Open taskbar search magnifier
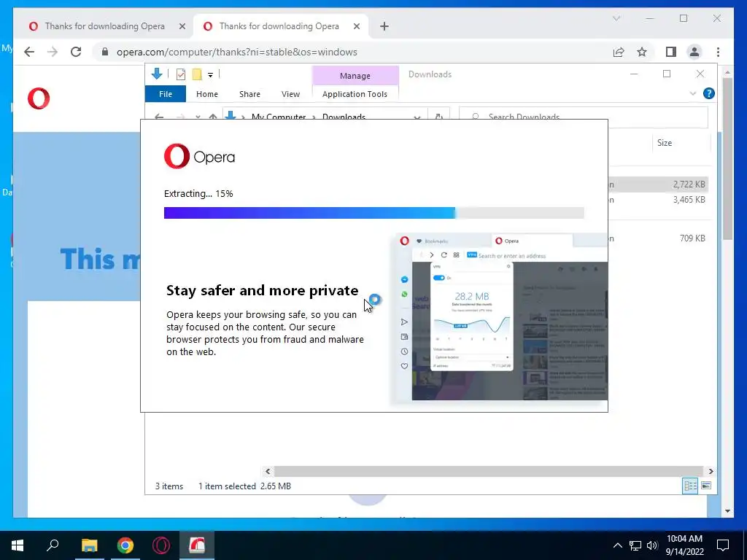 pyautogui.click(x=53, y=545)
